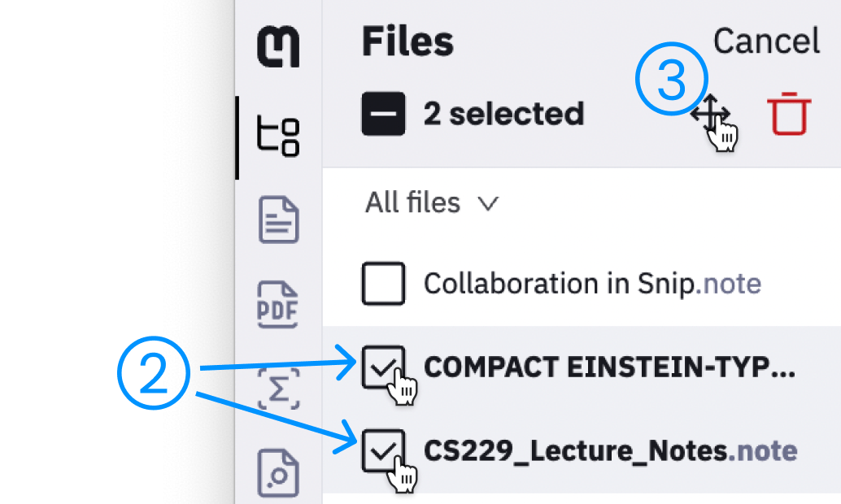Click Cancel to exit selection mode
Screen dimensions: 841x504
point(765,41)
